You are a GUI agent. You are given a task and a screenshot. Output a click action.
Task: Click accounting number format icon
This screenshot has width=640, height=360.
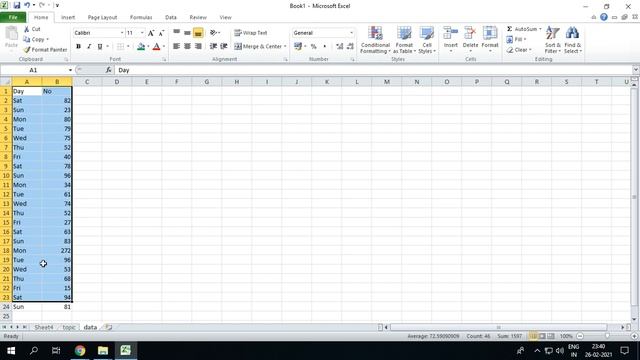[298, 47]
